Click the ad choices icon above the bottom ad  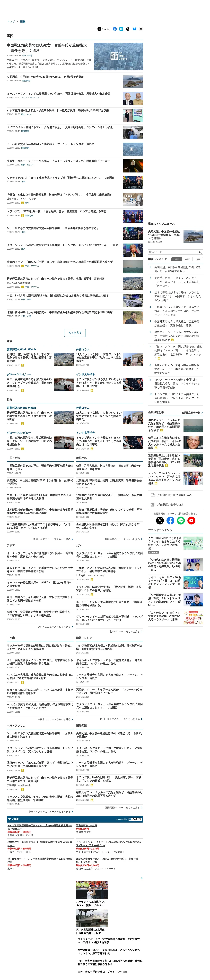(142, 878)
